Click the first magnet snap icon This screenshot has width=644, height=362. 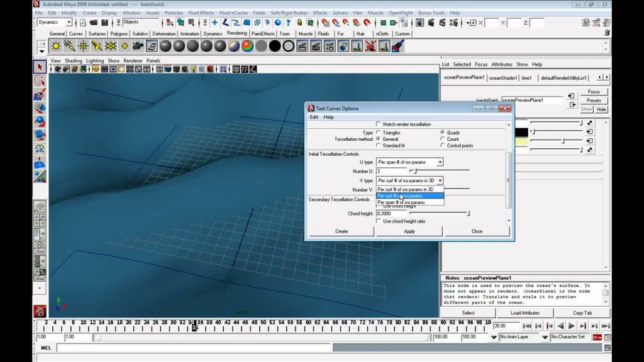point(325,23)
